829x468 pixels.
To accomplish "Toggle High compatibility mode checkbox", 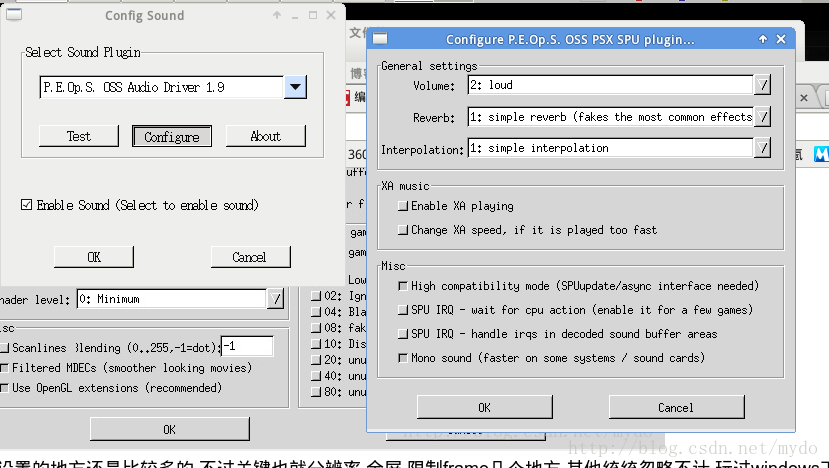I will pyautogui.click(x=403, y=286).
